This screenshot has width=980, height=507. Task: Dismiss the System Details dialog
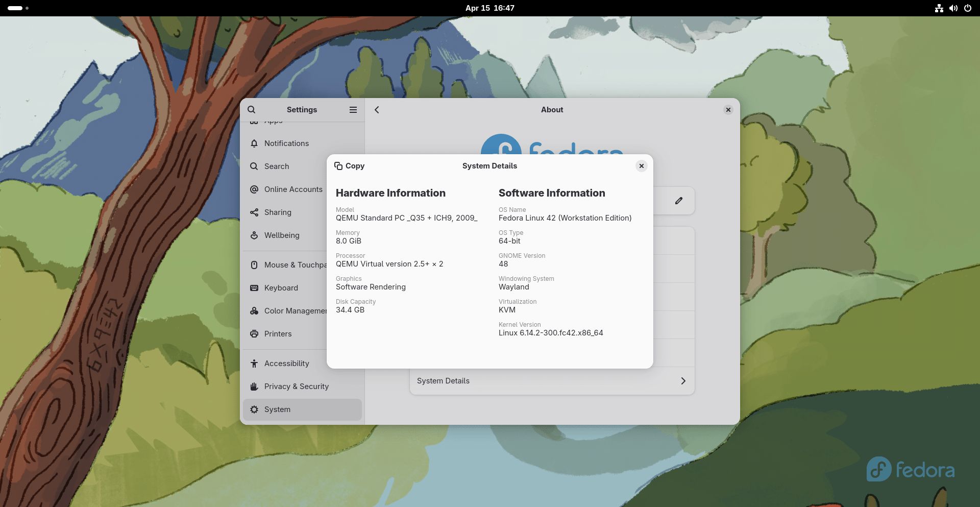[642, 165]
